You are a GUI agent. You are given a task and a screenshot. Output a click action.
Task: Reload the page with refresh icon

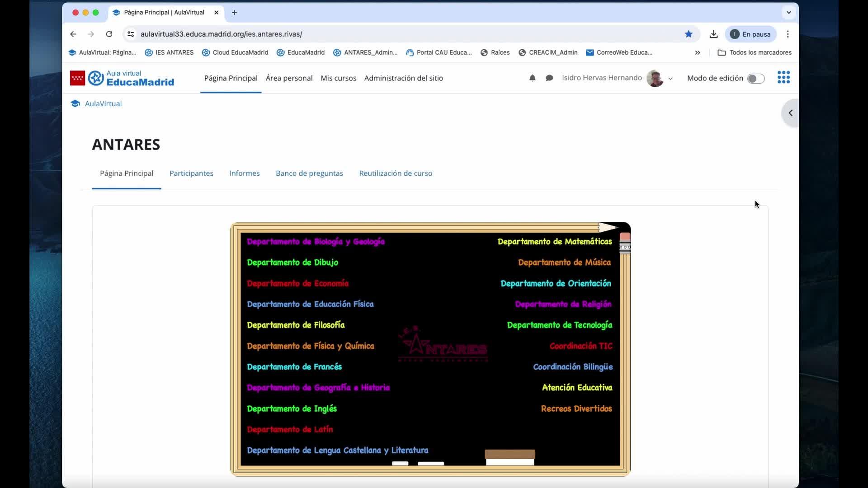pos(109,34)
